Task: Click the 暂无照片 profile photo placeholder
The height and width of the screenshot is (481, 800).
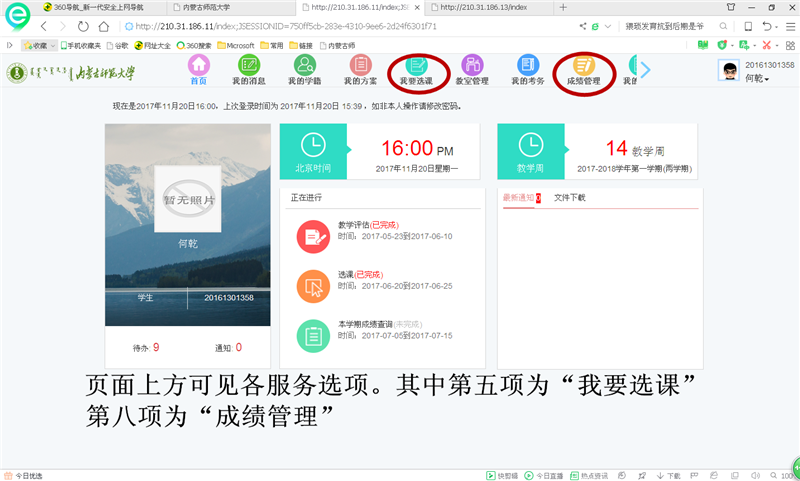Action: point(187,199)
